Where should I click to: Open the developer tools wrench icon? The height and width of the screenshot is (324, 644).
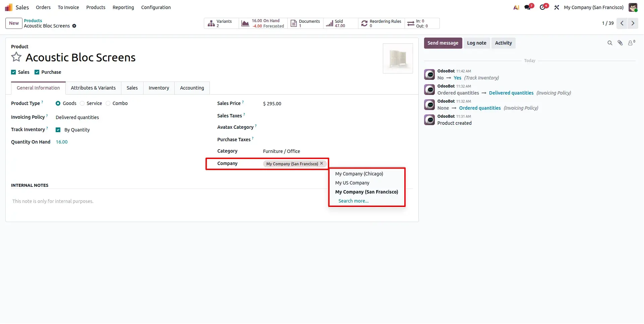click(x=557, y=7)
